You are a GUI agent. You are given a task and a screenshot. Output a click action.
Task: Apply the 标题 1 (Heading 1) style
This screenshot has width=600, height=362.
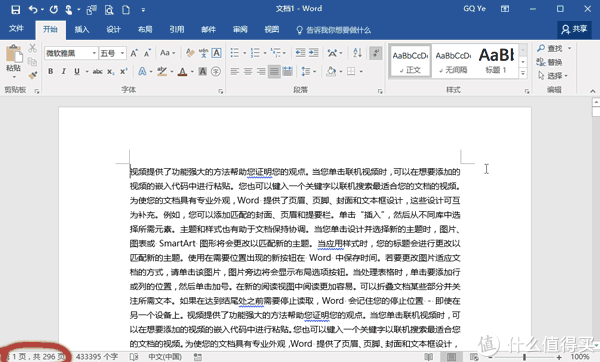(x=496, y=61)
